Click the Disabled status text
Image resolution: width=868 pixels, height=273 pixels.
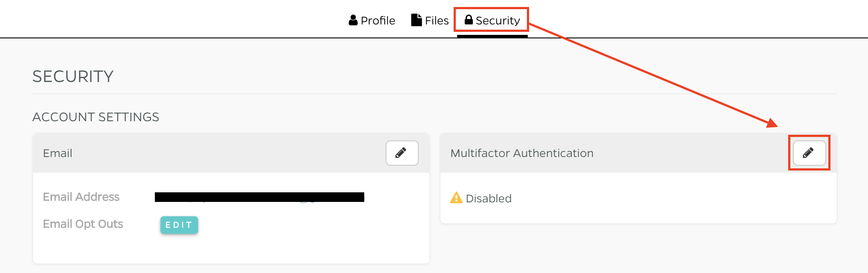489,198
